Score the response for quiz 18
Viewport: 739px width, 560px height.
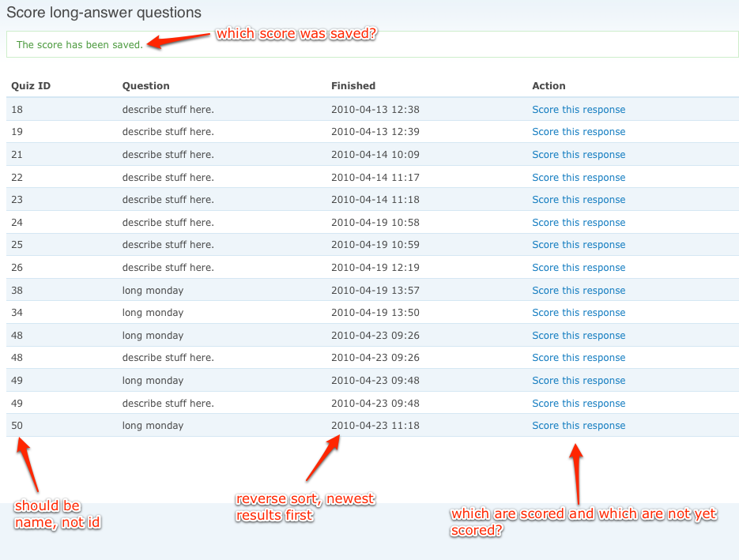click(579, 109)
